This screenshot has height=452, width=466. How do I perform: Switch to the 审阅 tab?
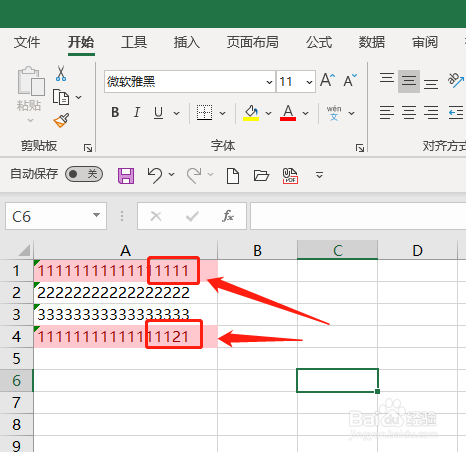pyautogui.click(x=425, y=42)
